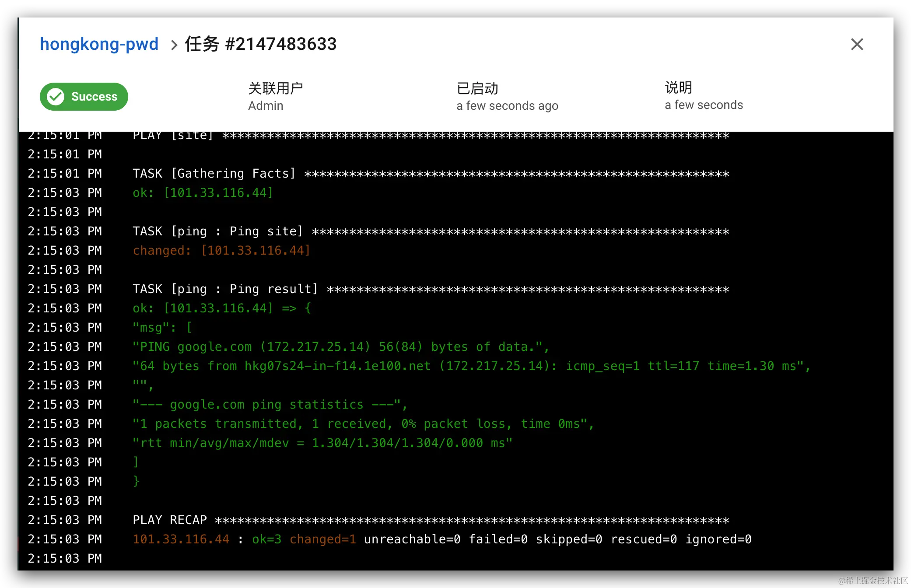This screenshot has width=911, height=588.
Task: Click the '64 bytes from hkg07s24' log line
Action: click(471, 366)
